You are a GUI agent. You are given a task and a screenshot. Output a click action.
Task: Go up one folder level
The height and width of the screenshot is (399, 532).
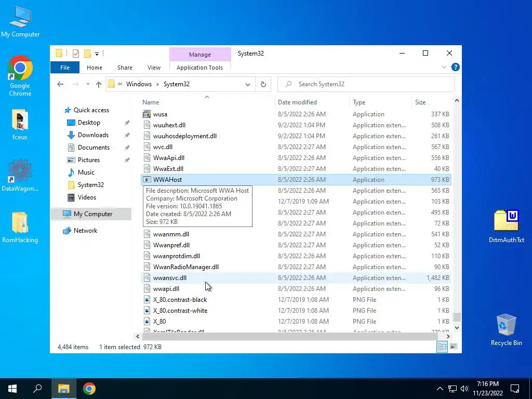98,84
